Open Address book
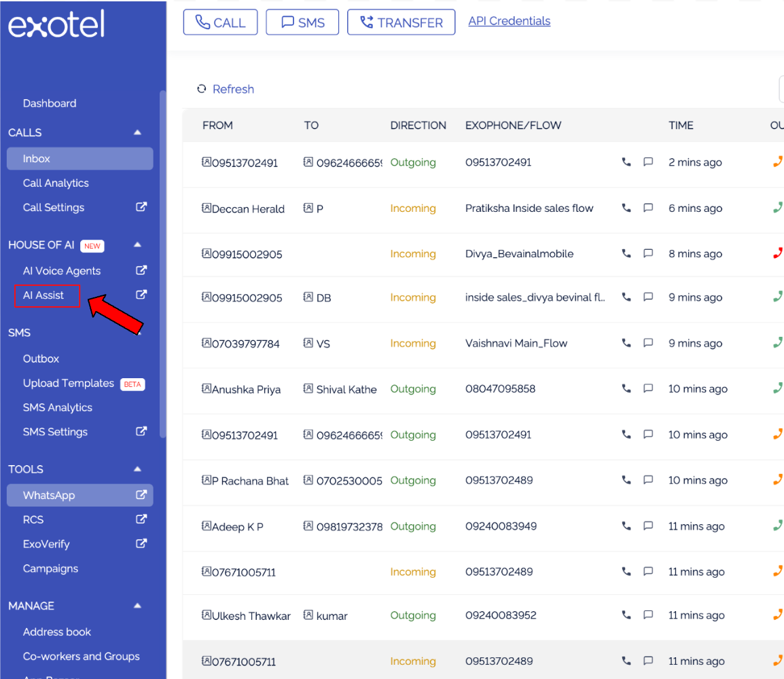Image resolution: width=784 pixels, height=679 pixels. 57,632
